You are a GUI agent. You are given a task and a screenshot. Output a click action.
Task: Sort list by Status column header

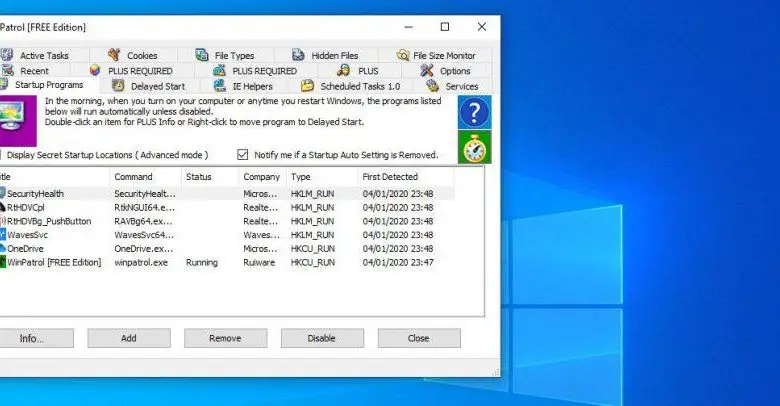pyautogui.click(x=210, y=177)
